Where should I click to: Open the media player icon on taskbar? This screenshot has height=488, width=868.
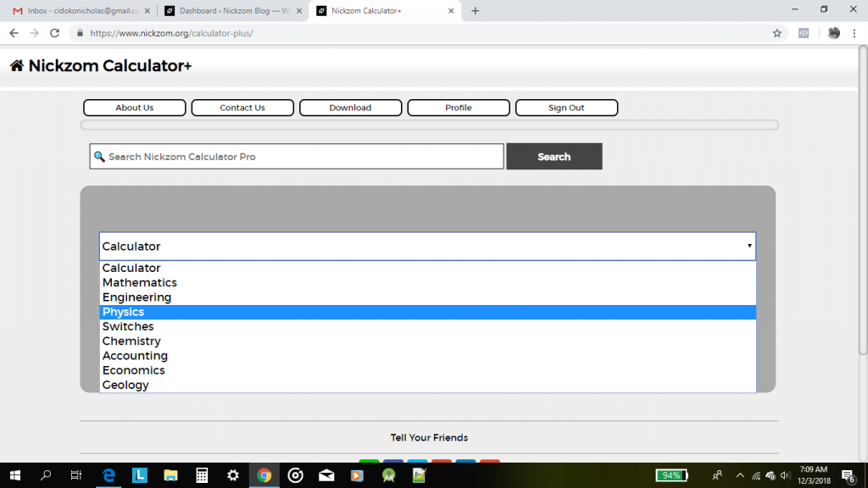click(357, 475)
